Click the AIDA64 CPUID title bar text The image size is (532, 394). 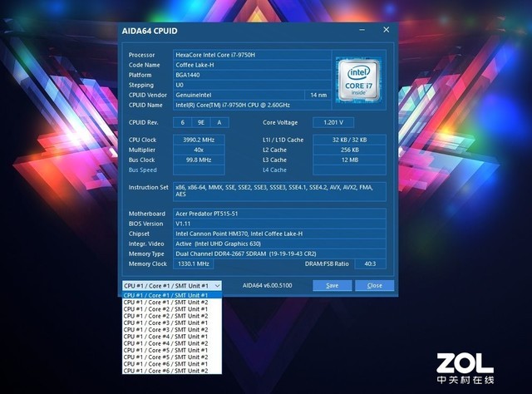click(150, 31)
